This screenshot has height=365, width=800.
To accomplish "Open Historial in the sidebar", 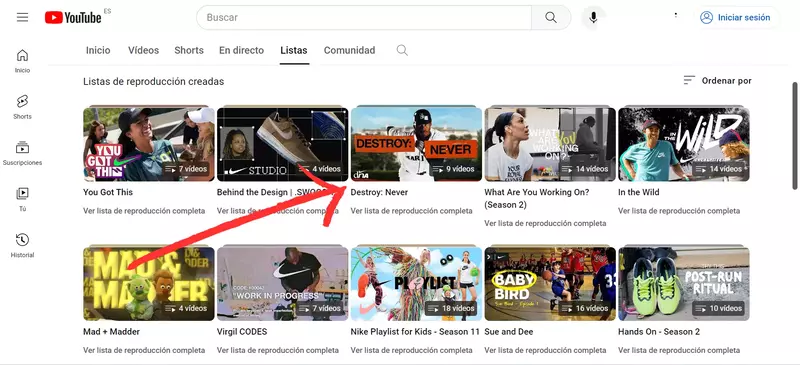I will pos(22,245).
